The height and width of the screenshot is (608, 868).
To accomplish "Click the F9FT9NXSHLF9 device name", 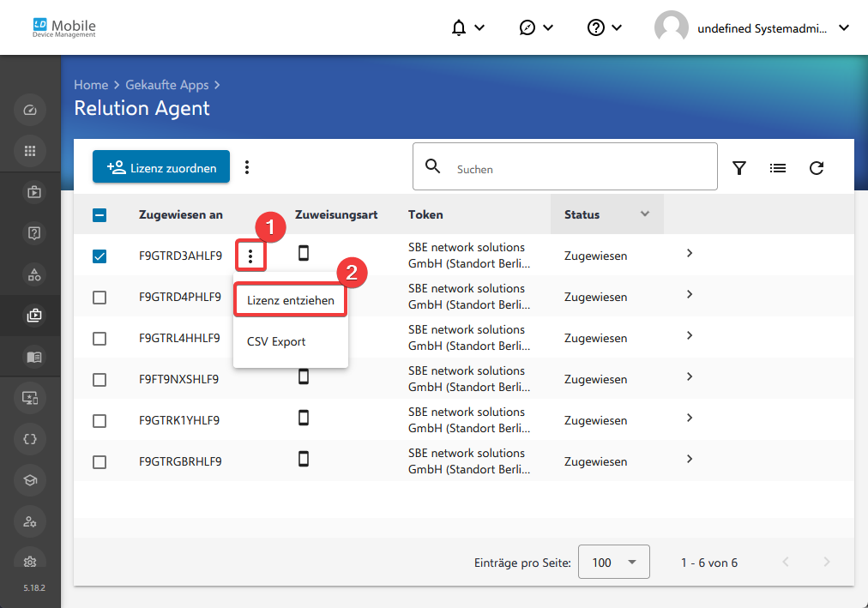I will point(178,379).
